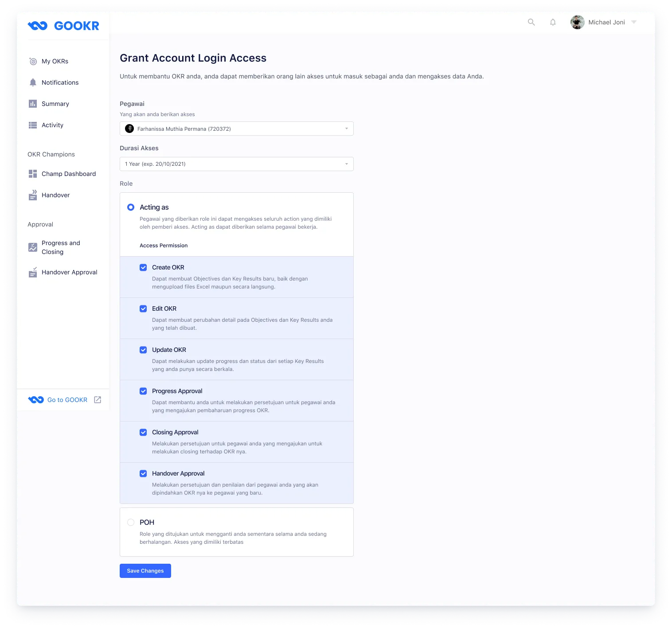Select the POH role radio button

(x=131, y=522)
